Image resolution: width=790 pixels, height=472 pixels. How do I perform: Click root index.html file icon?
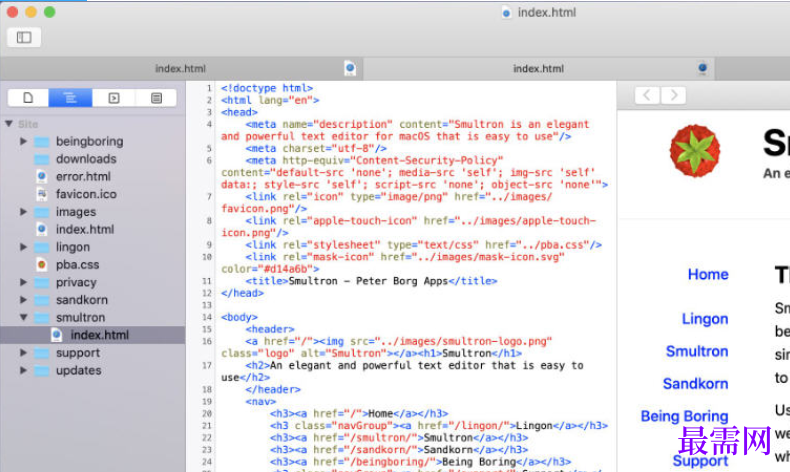(42, 229)
